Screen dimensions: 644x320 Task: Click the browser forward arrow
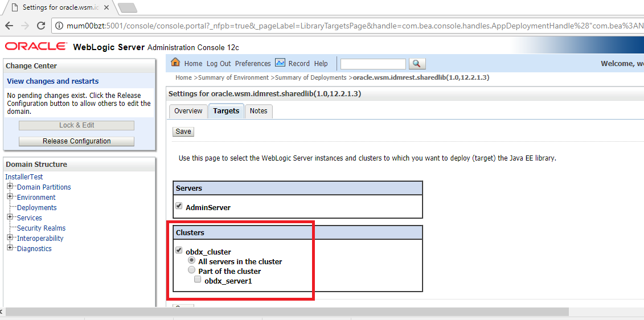click(x=24, y=26)
